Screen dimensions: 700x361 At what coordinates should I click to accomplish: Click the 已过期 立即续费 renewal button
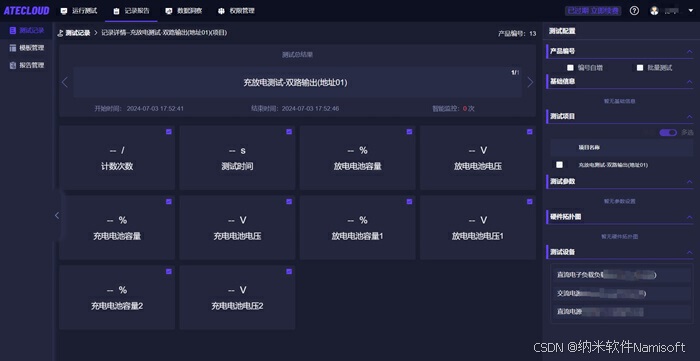point(593,11)
